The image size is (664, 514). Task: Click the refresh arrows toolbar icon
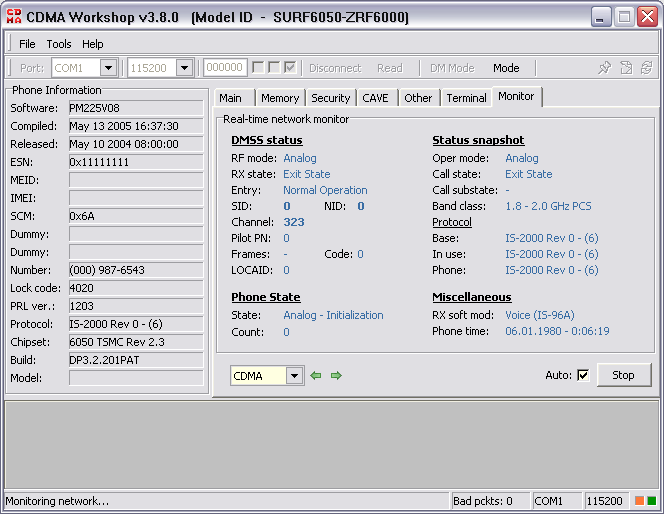click(646, 68)
